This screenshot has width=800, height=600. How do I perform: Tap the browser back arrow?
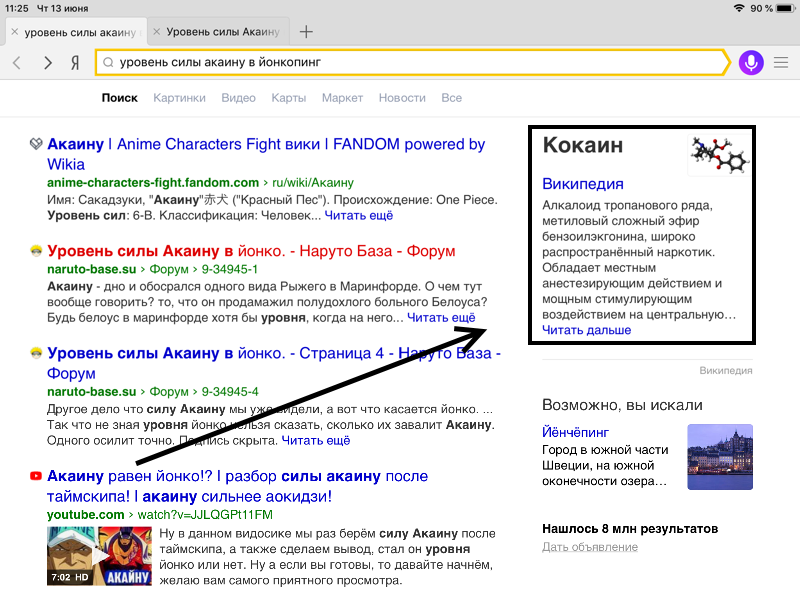(17, 63)
